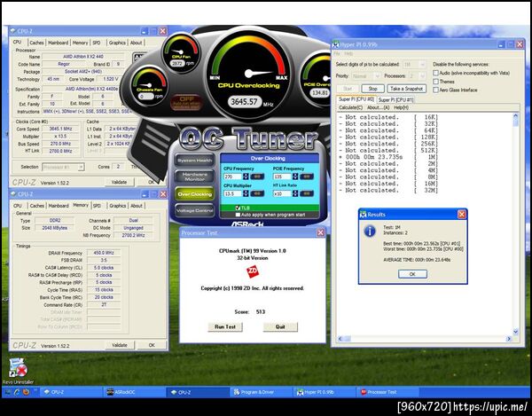This screenshot has height=416, width=532.
Task: Click the ZD logo in Processor Test
Action: (x=253, y=271)
